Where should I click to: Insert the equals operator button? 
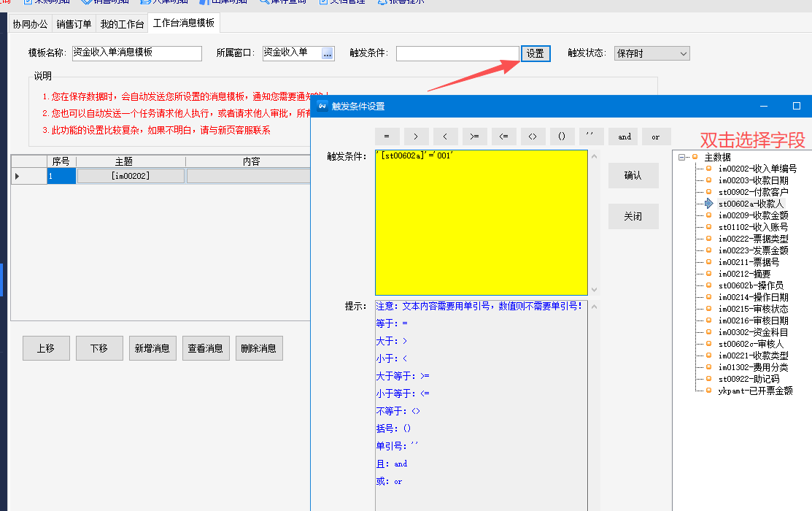[387, 137]
